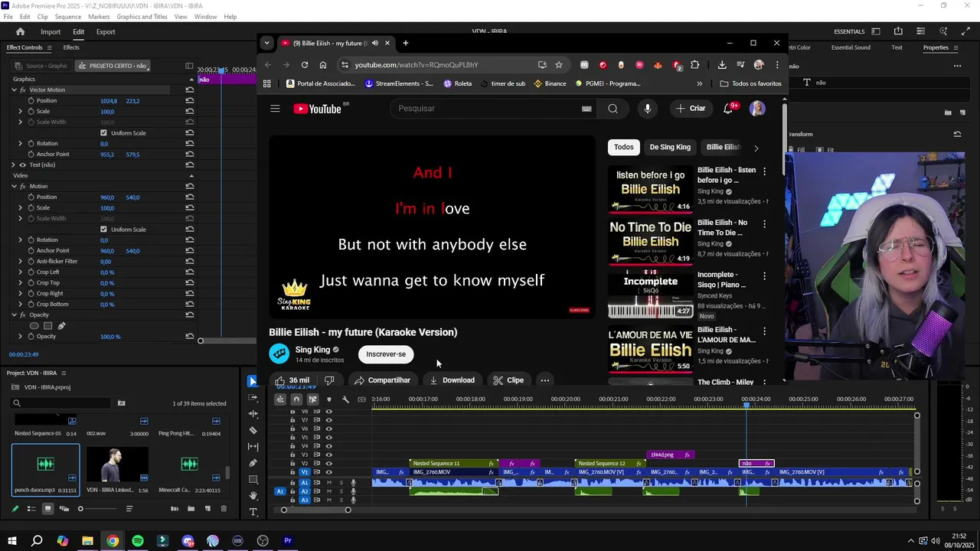Toggle lock on track V3
Viewport: 980px width, 551px height.
[x=292, y=455]
